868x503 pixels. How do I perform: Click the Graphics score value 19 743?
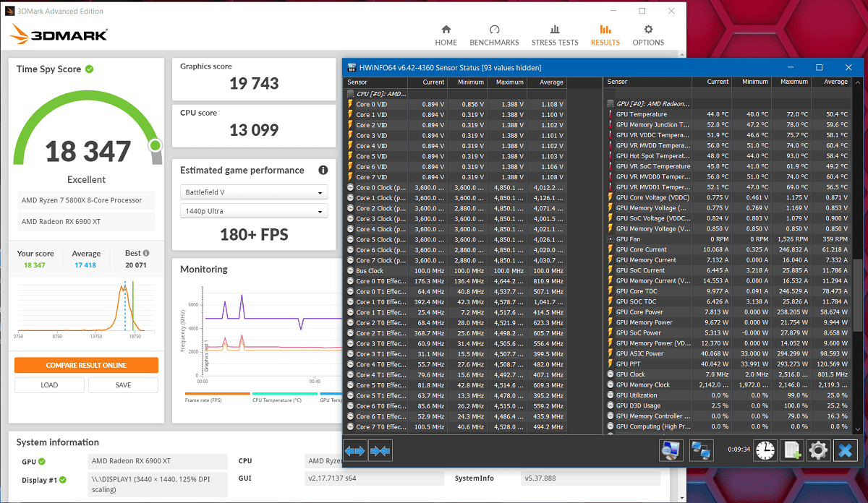point(254,84)
